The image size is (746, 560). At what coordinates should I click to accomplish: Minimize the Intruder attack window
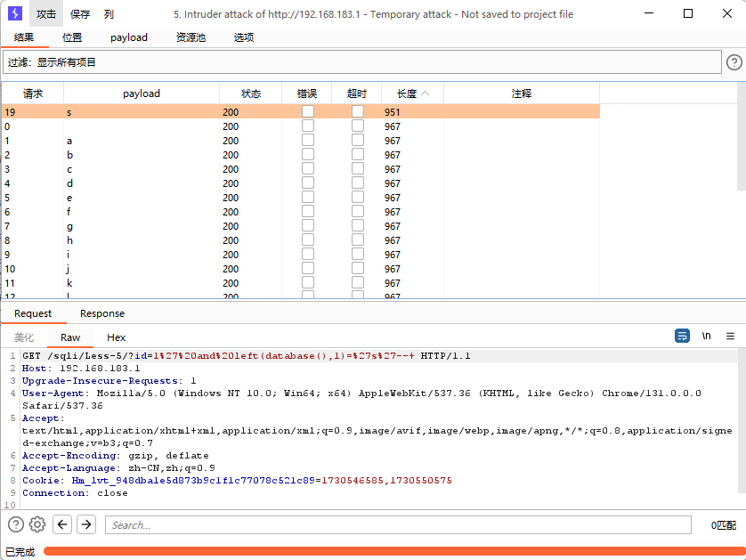(x=649, y=13)
